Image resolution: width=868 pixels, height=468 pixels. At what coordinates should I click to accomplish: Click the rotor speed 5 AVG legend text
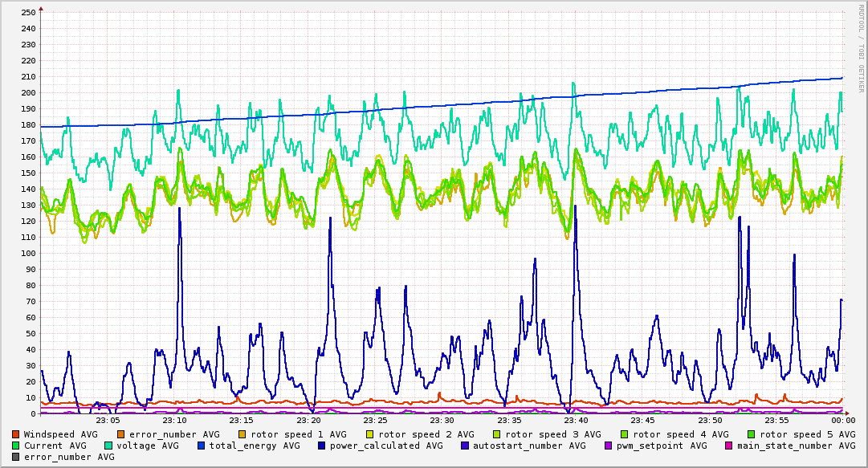(x=801, y=434)
